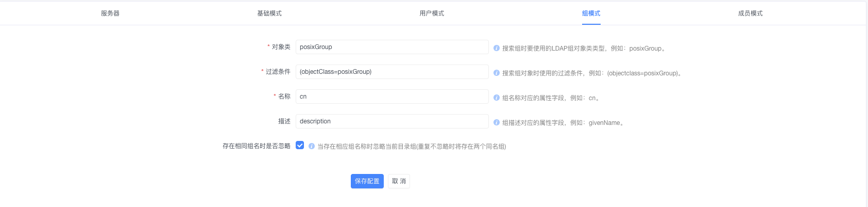Focus the 过滤条件 input field
Image resolution: width=868 pixels, height=207 pixels.
click(x=392, y=72)
